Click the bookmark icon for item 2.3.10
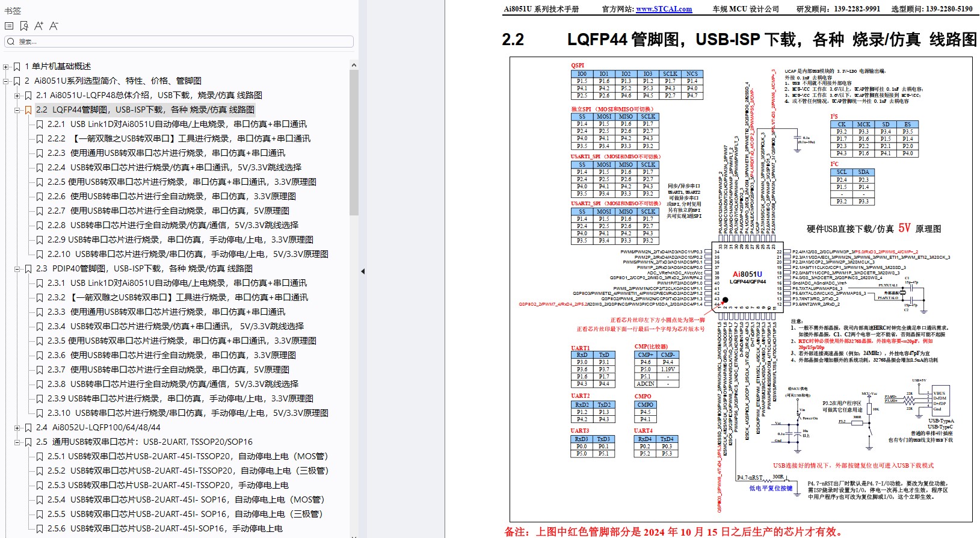The height and width of the screenshot is (538, 980). pyautogui.click(x=40, y=413)
